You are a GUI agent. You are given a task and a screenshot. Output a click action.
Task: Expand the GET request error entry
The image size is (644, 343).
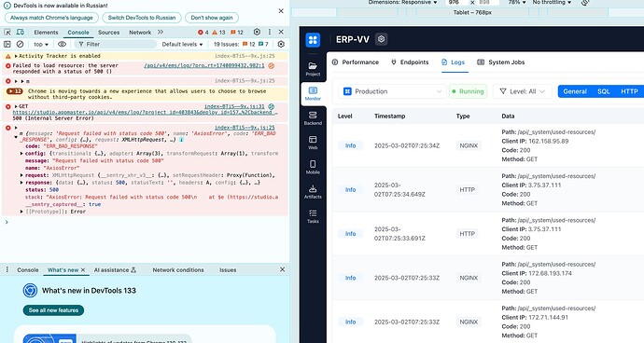click(16, 106)
